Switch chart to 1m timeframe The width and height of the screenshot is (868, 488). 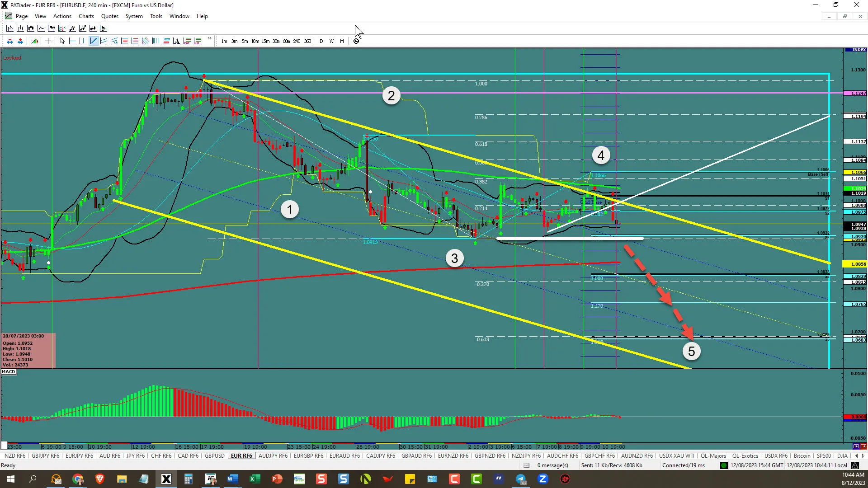pyautogui.click(x=224, y=41)
